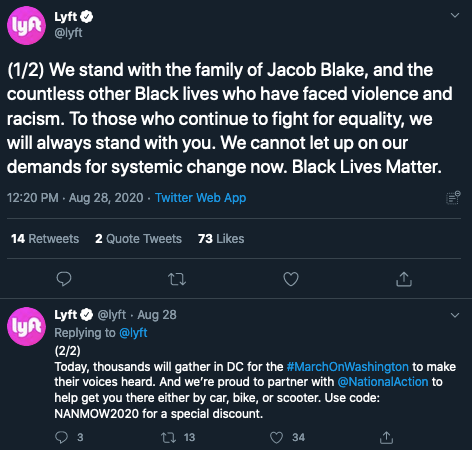Open the @lyft link after Replying to
The height and width of the screenshot is (450, 472).
[133, 333]
